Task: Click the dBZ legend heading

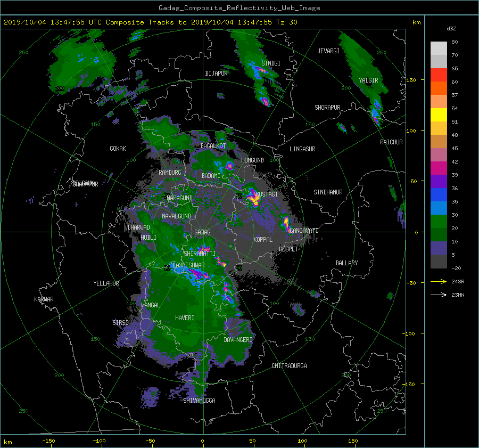Action: click(x=451, y=29)
